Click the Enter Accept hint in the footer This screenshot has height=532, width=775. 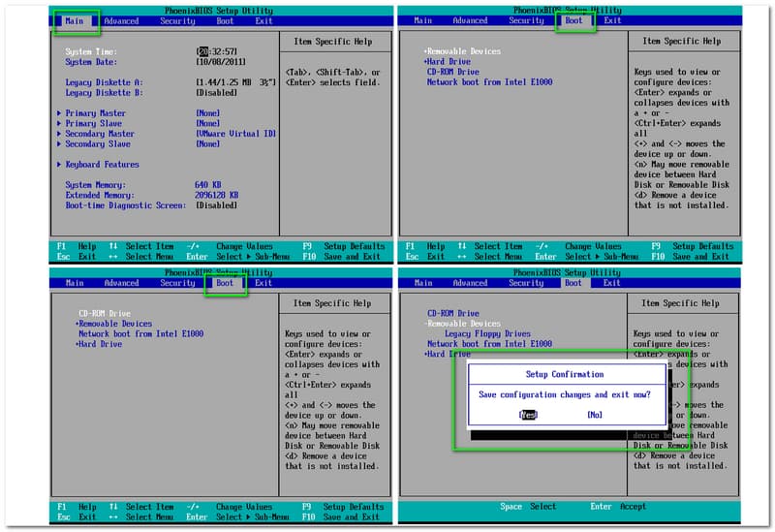click(617, 506)
